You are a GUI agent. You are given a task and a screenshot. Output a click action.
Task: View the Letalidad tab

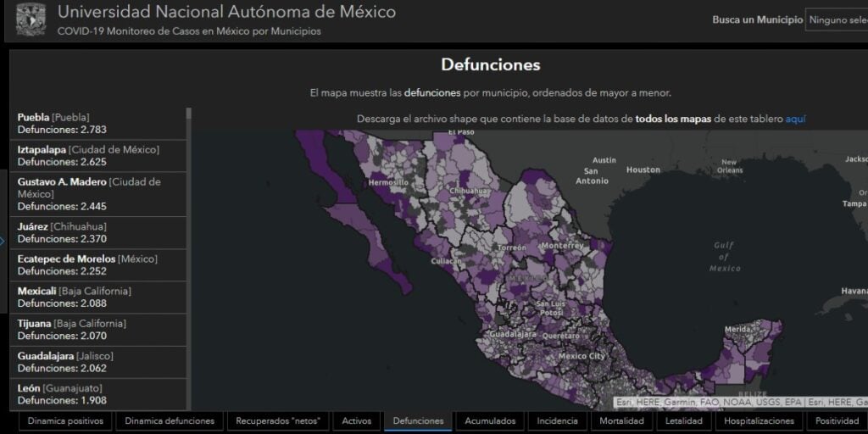[683, 420]
